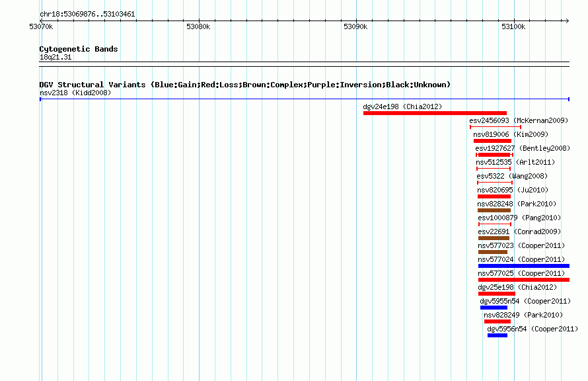Click the chr18:53069876..53103461 coordinate label
588x381 pixels.
pos(87,14)
